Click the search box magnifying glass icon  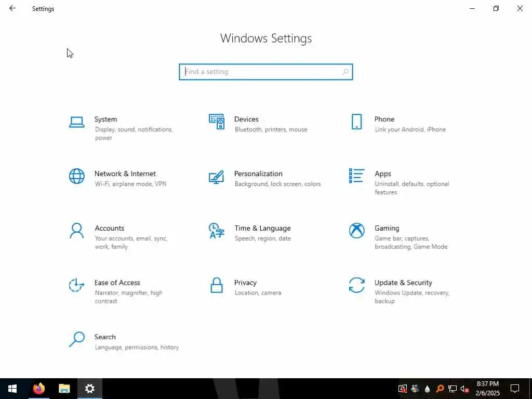point(345,72)
